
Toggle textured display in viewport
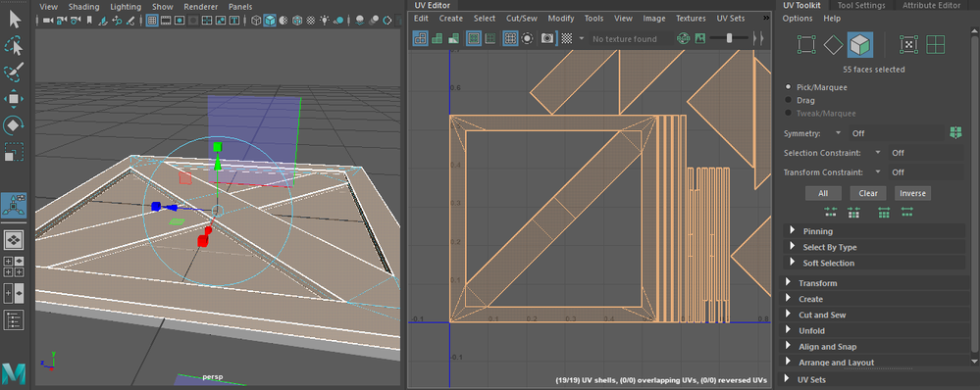pos(311,21)
